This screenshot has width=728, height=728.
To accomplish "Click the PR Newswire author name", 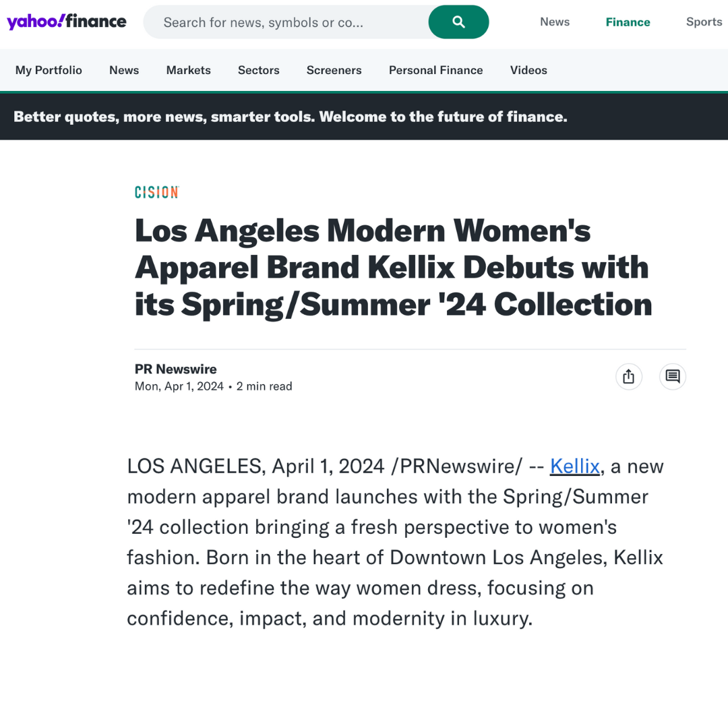I will tap(176, 369).
